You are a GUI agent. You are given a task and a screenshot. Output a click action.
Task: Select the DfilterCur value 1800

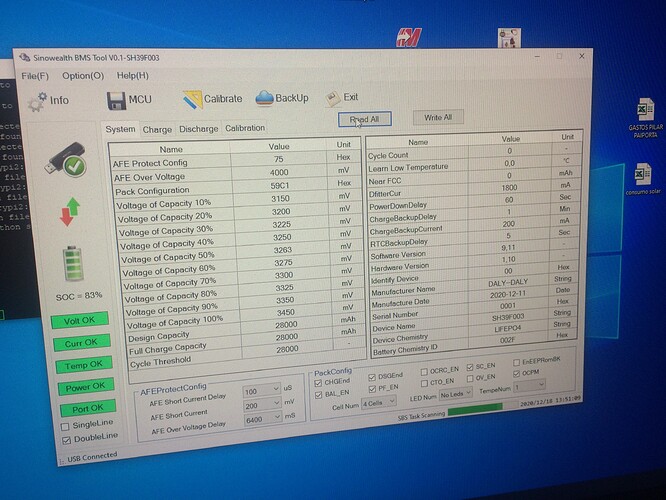point(509,187)
